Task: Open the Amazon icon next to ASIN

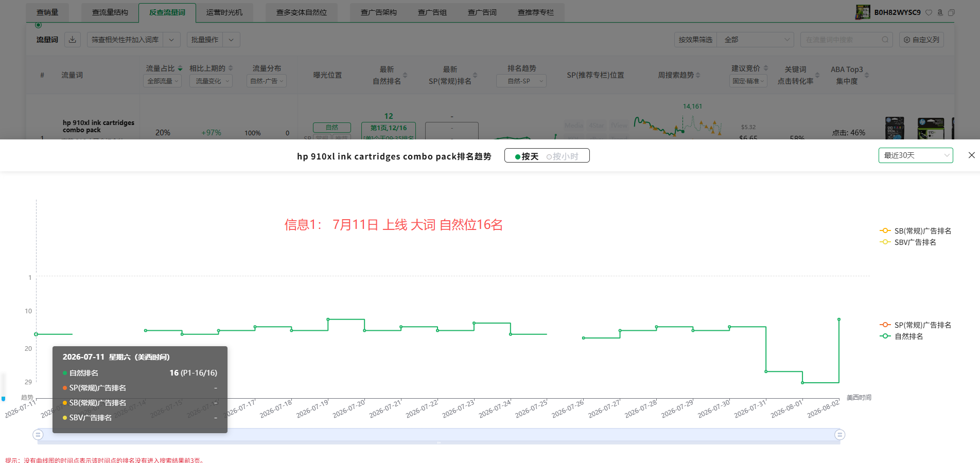Action: (940, 12)
